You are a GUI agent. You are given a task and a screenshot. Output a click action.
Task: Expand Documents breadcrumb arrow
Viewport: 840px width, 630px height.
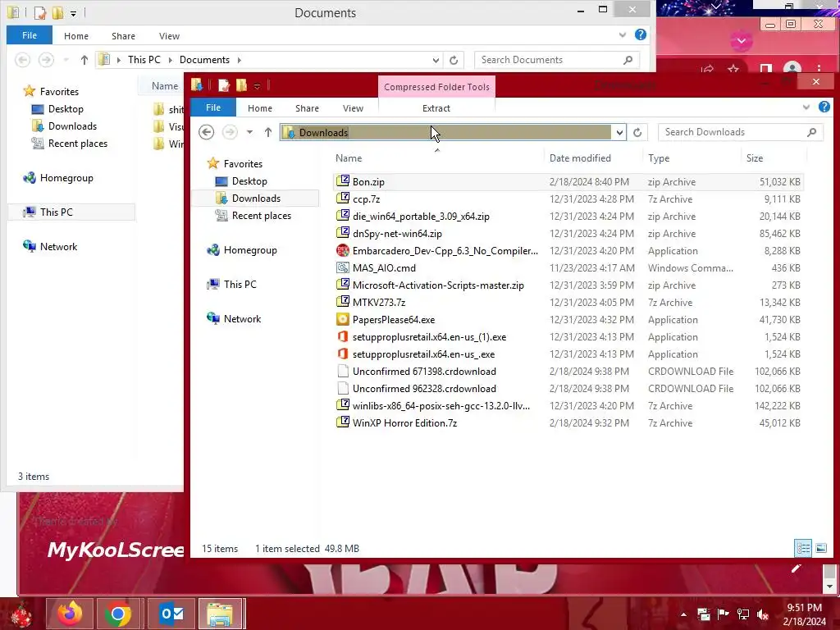[239, 60]
